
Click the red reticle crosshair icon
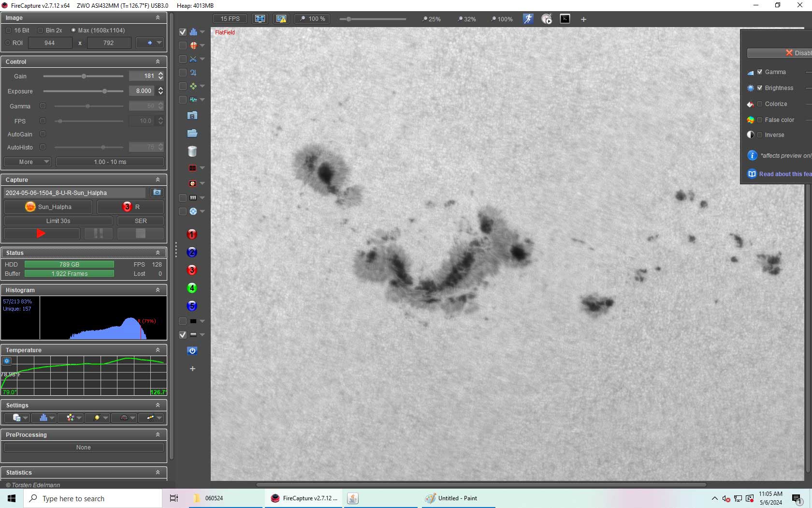[x=193, y=45]
